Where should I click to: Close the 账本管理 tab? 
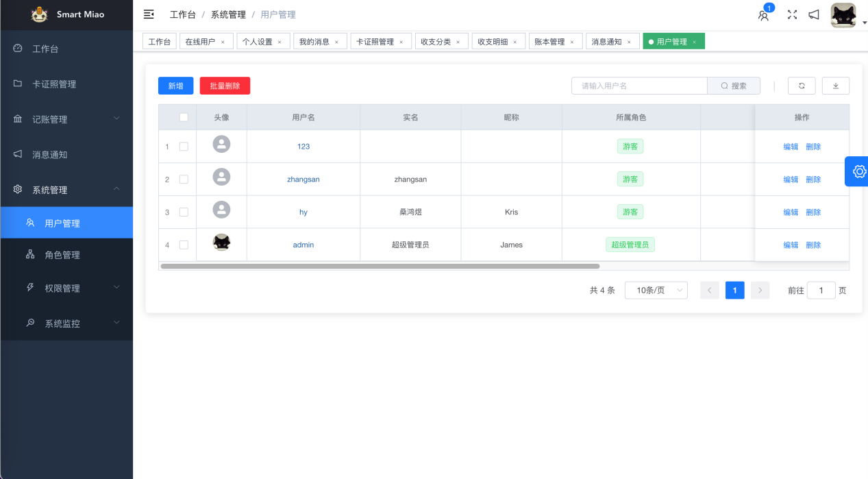(x=571, y=42)
